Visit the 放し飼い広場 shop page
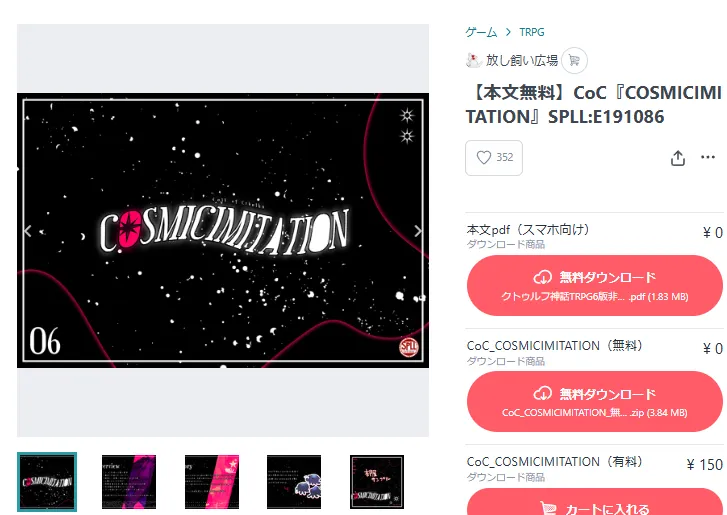 (522, 60)
